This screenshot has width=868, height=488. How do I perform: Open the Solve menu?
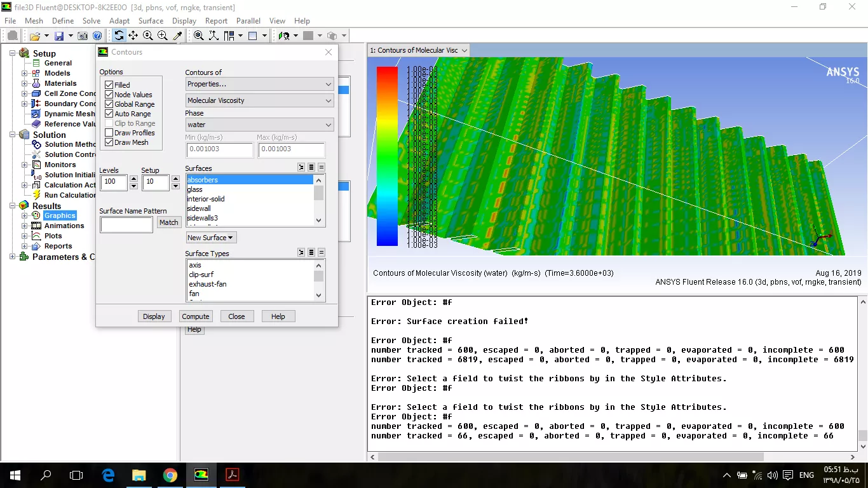pos(92,21)
